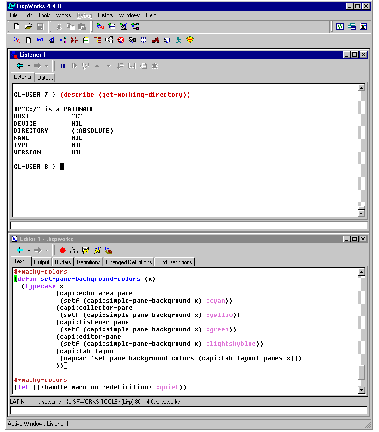Screen dimensions: 379x432
Task: Switch to the Output tab in Editor window
Action: pyautogui.click(x=42, y=262)
